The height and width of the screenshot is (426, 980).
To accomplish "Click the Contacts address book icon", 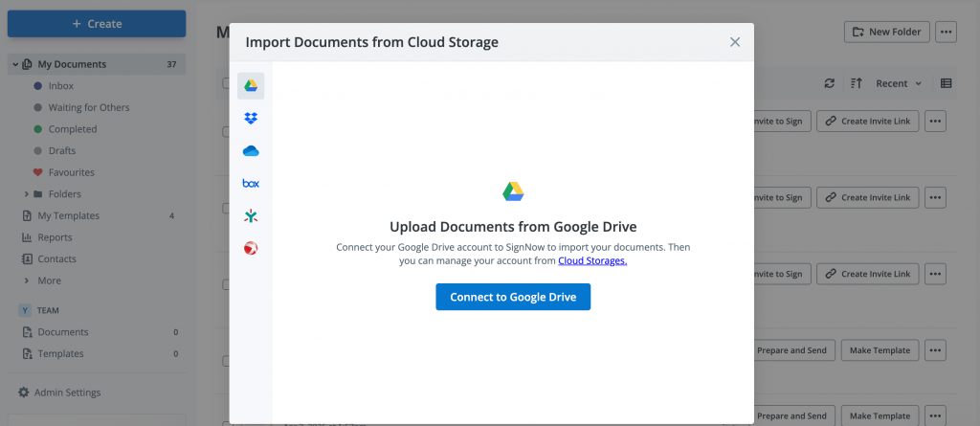I will point(27,259).
